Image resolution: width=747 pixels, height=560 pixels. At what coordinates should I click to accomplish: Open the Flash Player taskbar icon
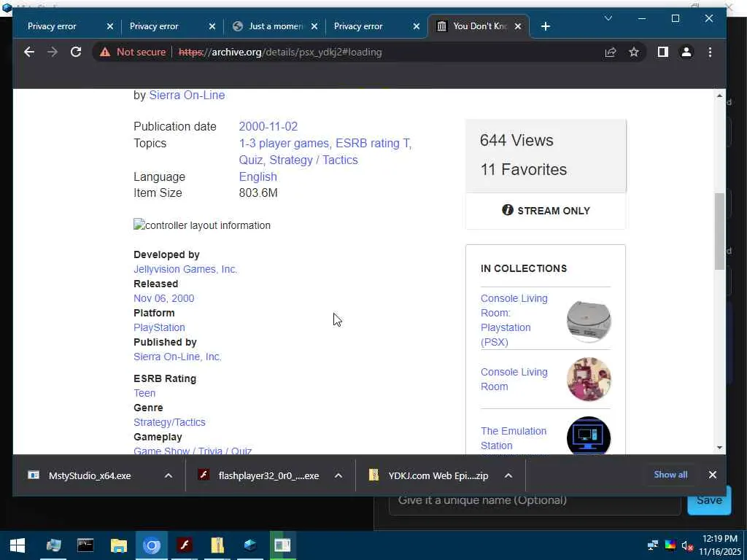click(x=185, y=545)
